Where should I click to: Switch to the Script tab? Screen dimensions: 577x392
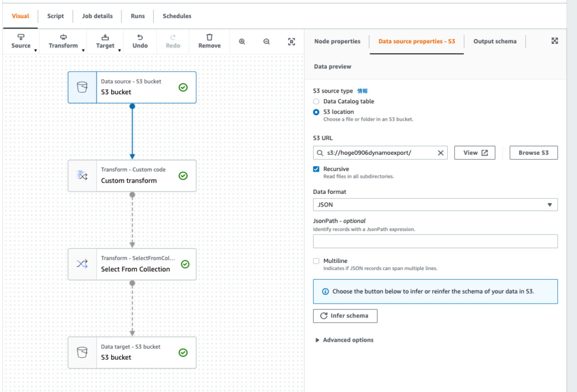click(x=55, y=16)
